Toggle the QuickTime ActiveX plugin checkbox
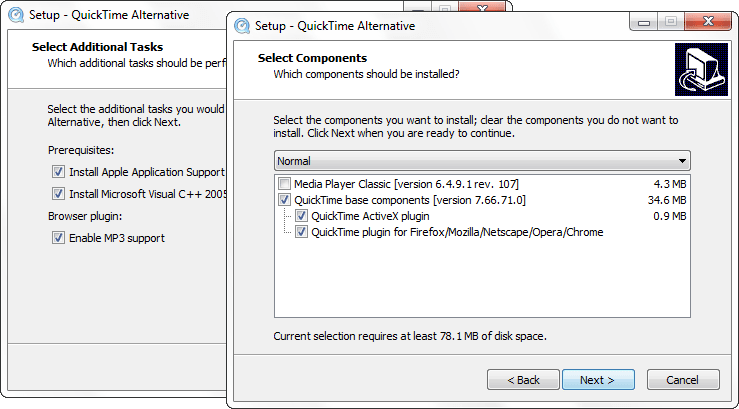739x409 pixels. click(x=301, y=216)
